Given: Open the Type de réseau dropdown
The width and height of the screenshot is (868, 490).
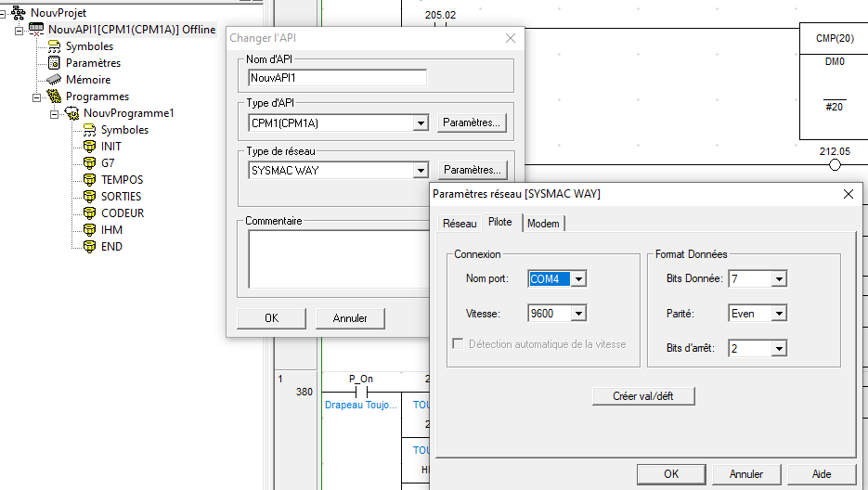Looking at the screenshot, I should (x=421, y=171).
